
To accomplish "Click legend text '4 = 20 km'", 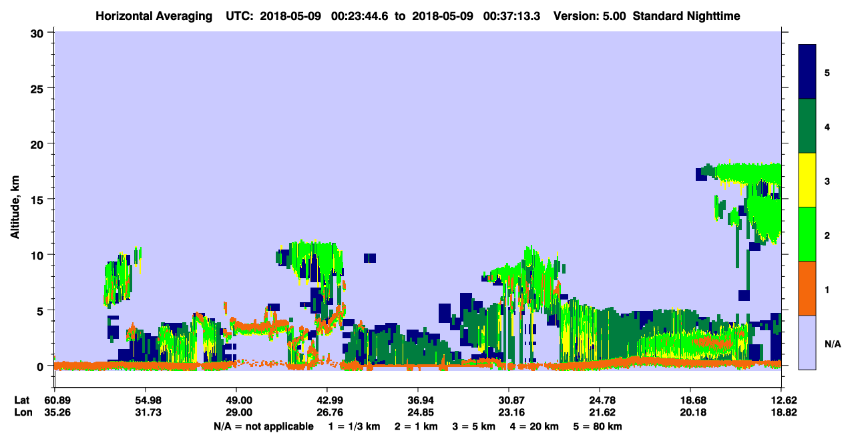I will 534,426.
